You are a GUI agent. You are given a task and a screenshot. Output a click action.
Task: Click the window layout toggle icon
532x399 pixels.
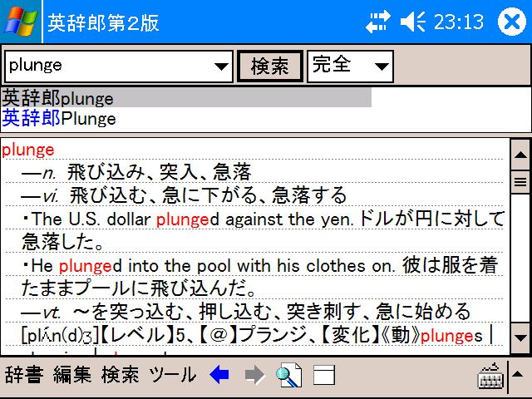324,375
